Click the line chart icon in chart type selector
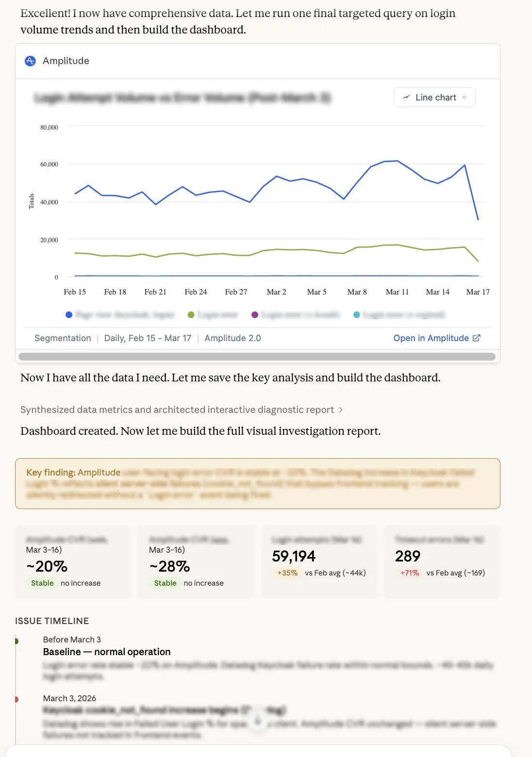Screen dimensions: 532x757 click(406, 97)
